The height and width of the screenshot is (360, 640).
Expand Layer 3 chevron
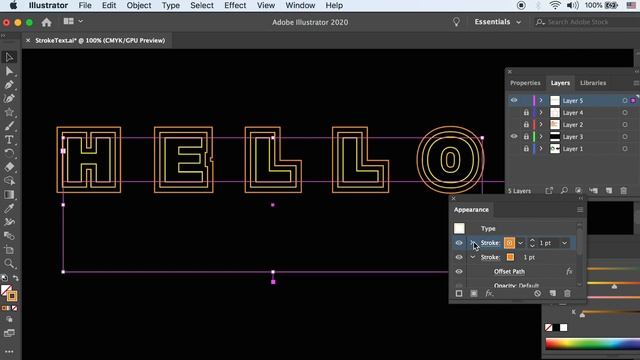tap(541, 137)
